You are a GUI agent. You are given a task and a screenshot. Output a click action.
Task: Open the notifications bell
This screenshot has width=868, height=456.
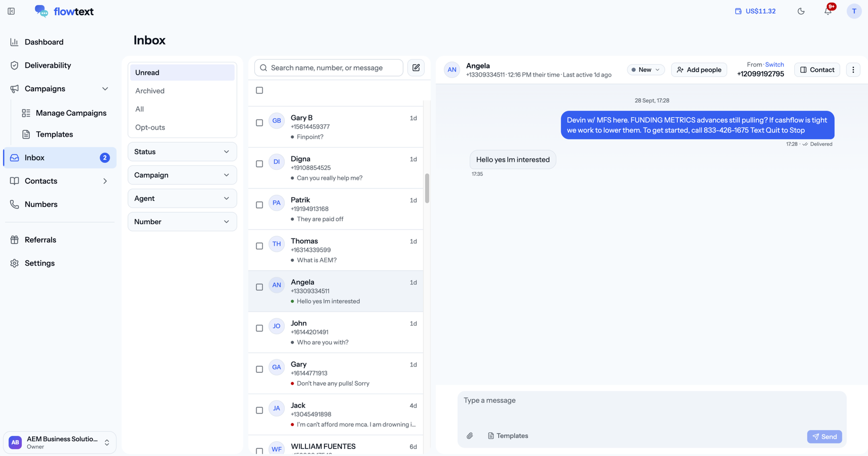tap(828, 11)
